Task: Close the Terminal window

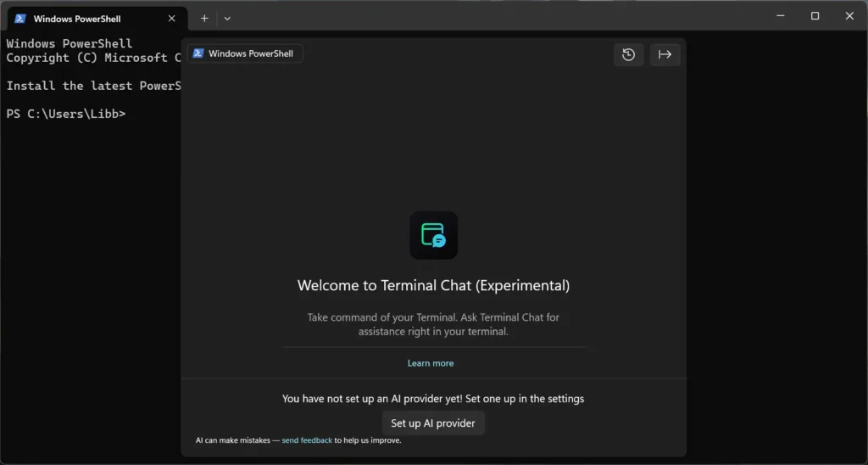Action: pyautogui.click(x=849, y=16)
